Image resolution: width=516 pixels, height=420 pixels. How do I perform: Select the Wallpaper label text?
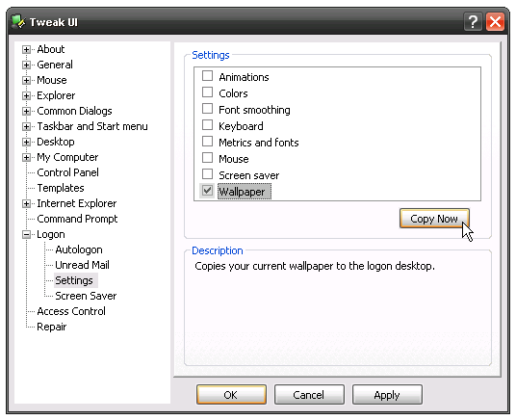244,192
